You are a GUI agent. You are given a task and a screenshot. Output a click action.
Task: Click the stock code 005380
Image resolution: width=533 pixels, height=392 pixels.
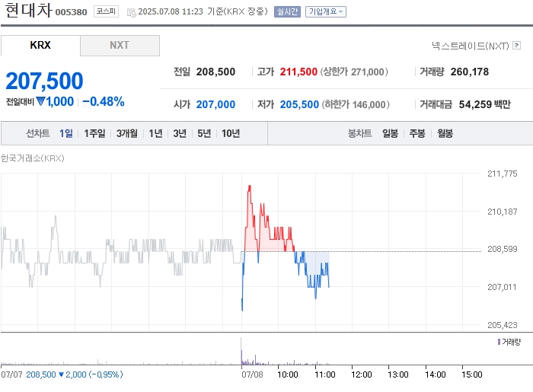click(71, 12)
